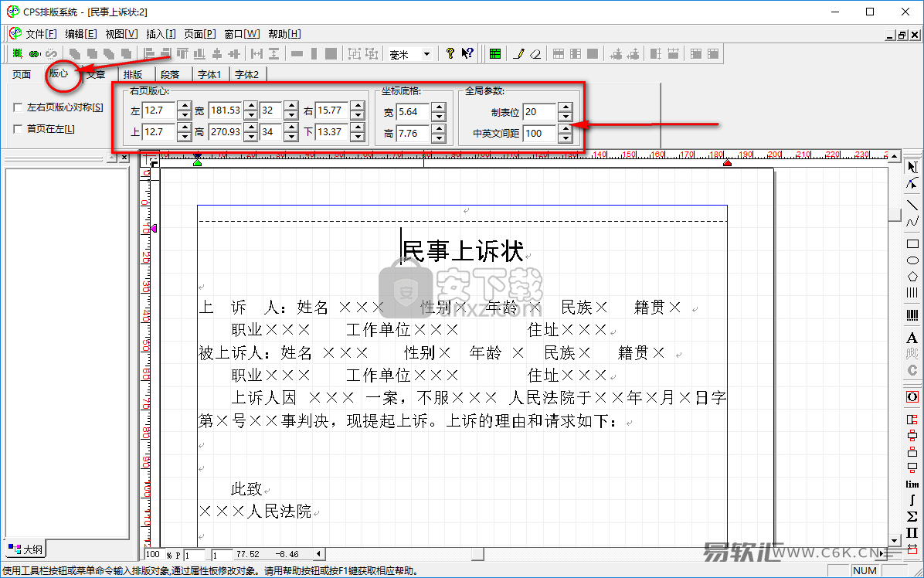924x578 pixels.
Task: Open the 帮助[H] menu
Action: click(x=284, y=34)
